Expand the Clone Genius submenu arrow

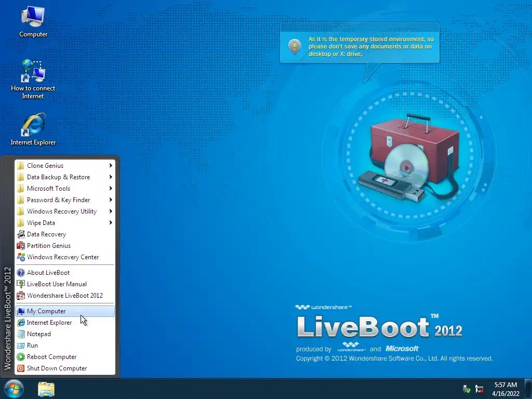pos(111,166)
